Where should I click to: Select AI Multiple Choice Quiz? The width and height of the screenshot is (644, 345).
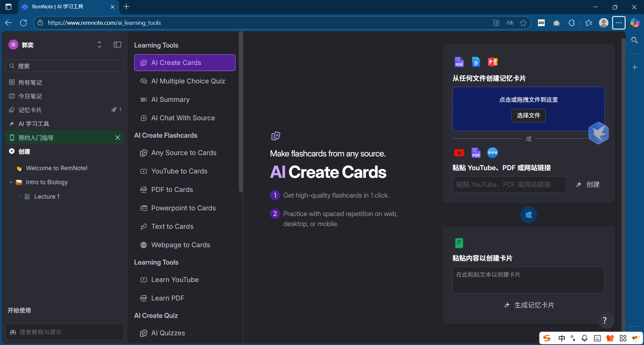184,81
